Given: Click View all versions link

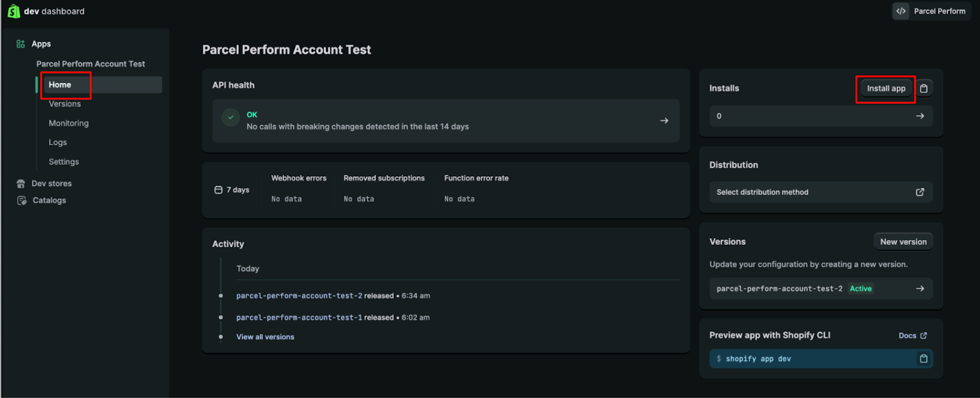Looking at the screenshot, I should [x=265, y=337].
